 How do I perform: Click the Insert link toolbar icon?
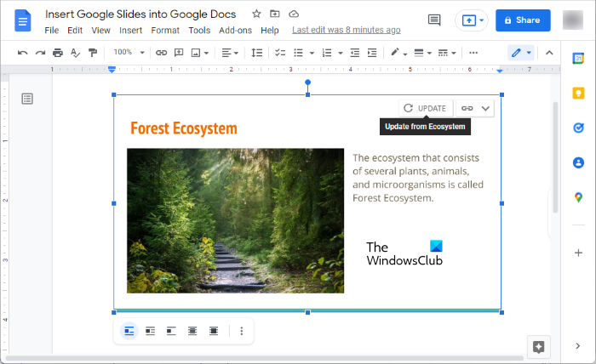click(161, 53)
